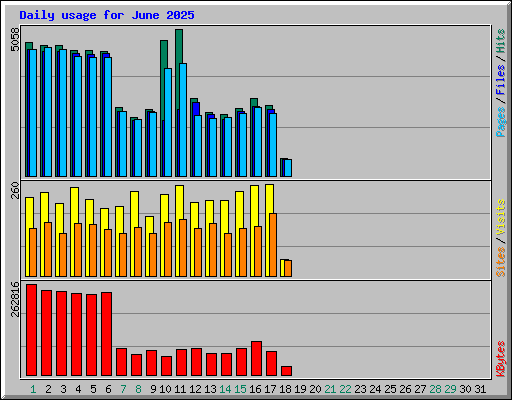Click the red KBytes bar for day 1
This screenshot has height=400, width=512.
[x=32, y=330]
